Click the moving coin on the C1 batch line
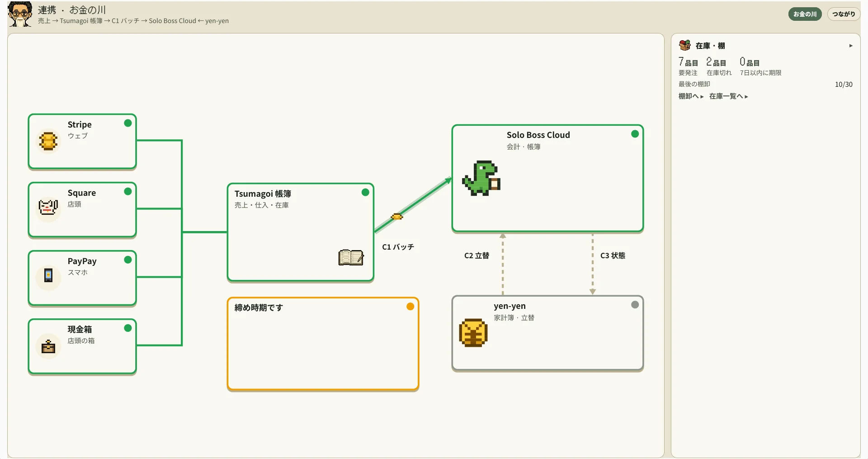The height and width of the screenshot is (459, 868). (x=396, y=217)
